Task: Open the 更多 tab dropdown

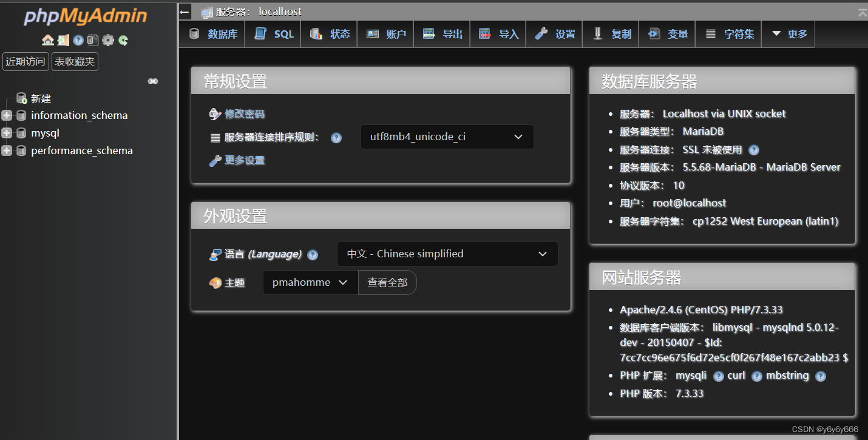Action: tap(789, 34)
